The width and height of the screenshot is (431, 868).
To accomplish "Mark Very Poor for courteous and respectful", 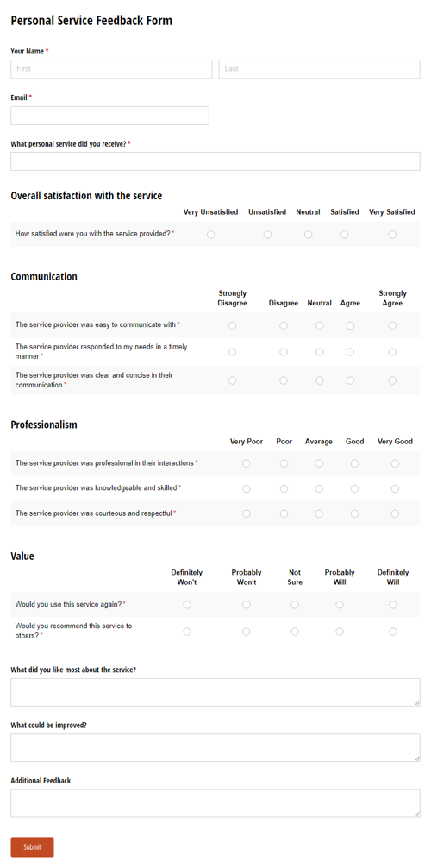I will tap(247, 513).
